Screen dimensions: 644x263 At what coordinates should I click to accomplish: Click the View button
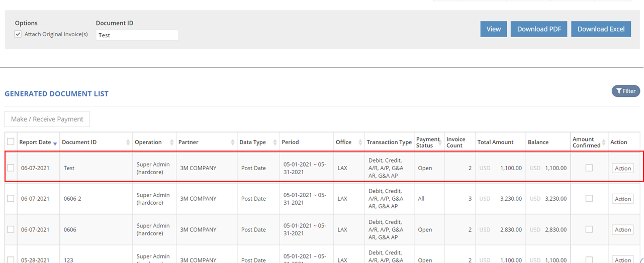click(493, 29)
